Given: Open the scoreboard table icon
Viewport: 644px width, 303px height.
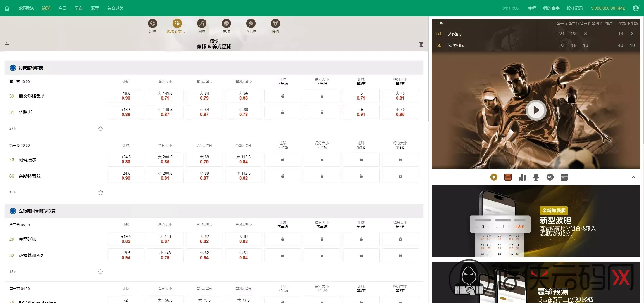Looking at the screenshot, I should [564, 177].
